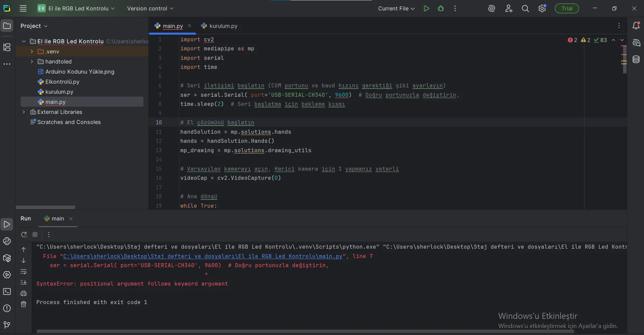Expand the .venv folder in project tree
Viewport: 644px width, 335px height.
pyautogui.click(x=32, y=51)
